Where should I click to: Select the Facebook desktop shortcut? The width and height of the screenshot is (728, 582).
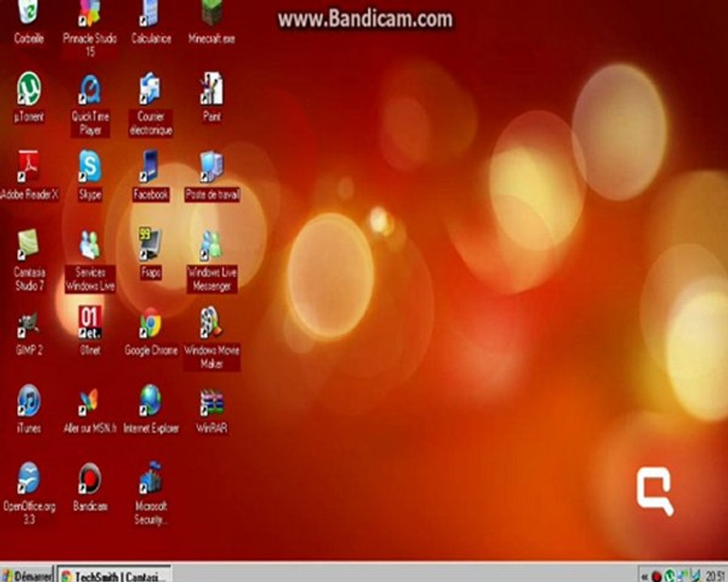[x=150, y=167]
